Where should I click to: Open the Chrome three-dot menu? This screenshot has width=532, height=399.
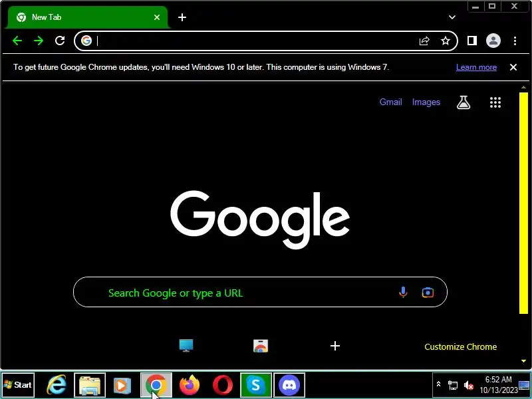click(515, 41)
